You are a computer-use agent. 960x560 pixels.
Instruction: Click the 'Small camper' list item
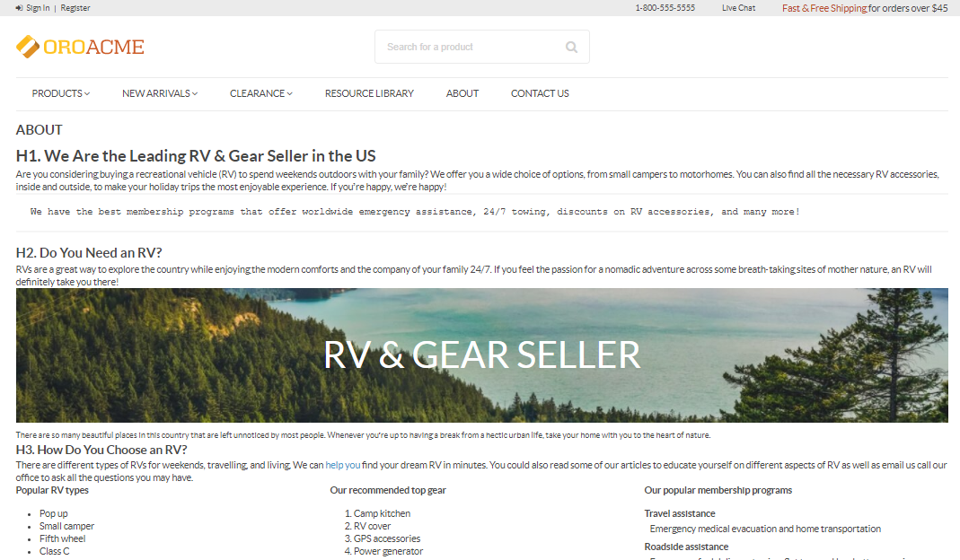(66, 526)
